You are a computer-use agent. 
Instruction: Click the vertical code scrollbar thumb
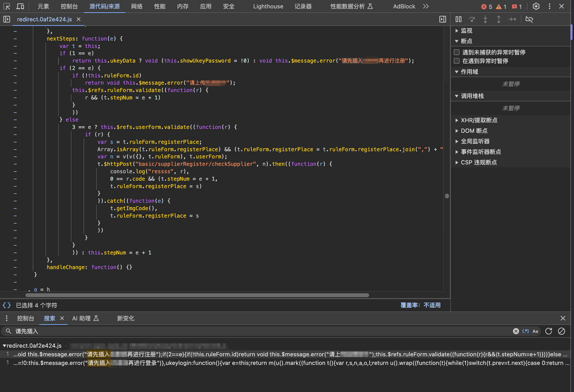pyautogui.click(x=447, y=196)
